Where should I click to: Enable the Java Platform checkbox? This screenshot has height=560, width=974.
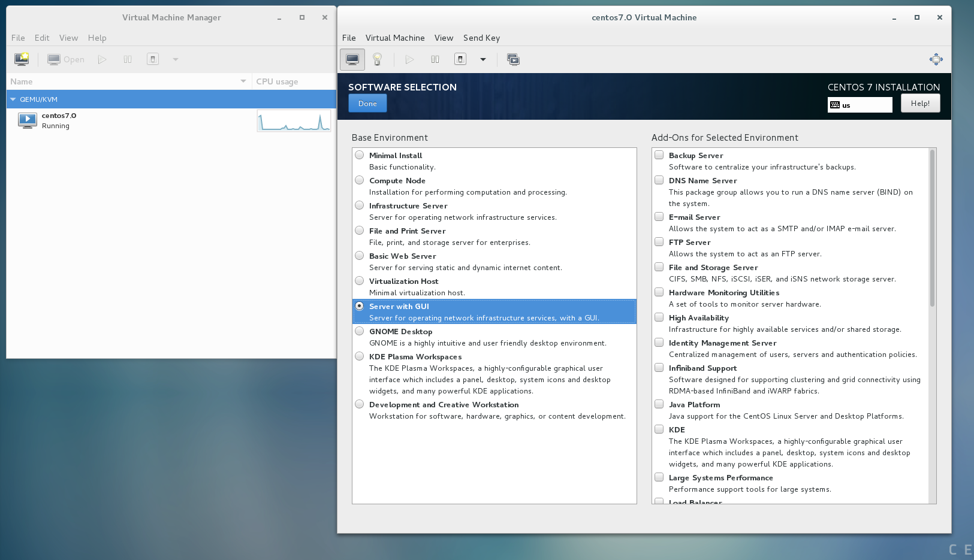point(659,404)
